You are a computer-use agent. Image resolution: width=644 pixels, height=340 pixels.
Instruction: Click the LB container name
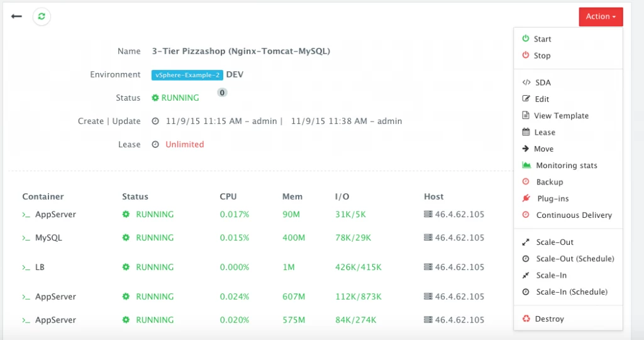[40, 267]
